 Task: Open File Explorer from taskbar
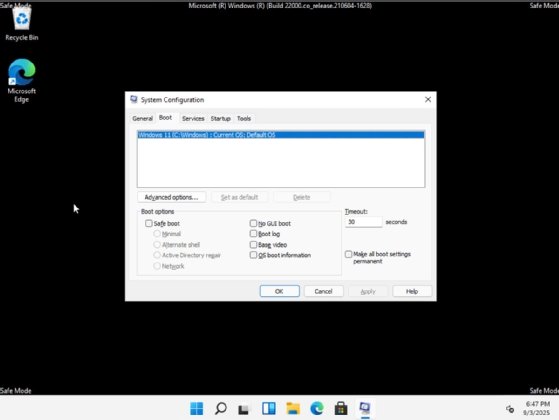[293, 408]
